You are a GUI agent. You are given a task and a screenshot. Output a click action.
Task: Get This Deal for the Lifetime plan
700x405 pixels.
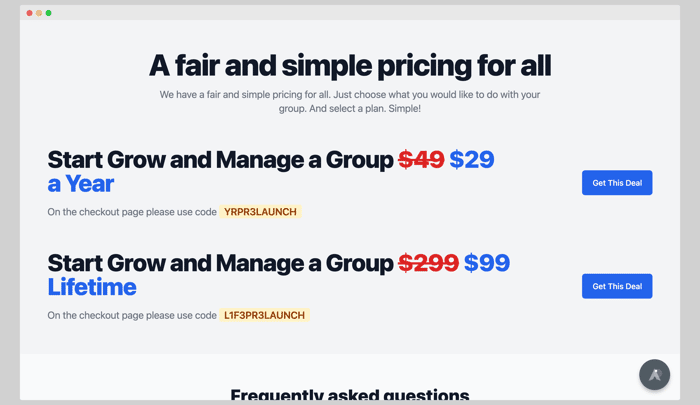(617, 286)
